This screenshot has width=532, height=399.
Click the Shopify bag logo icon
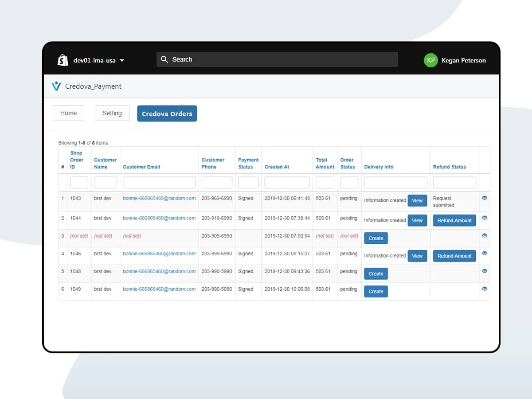tap(63, 60)
